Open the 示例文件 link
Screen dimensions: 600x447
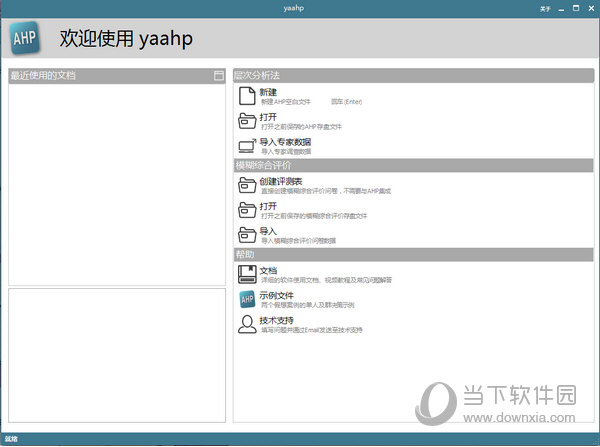pos(276,295)
